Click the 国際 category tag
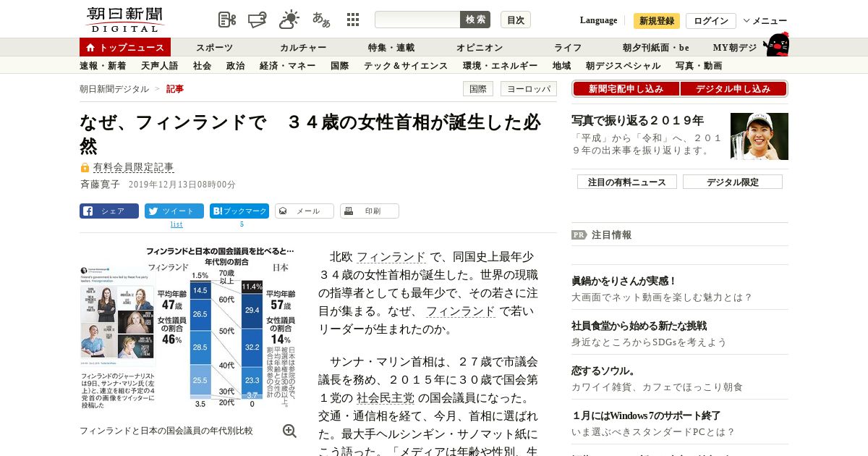The height and width of the screenshot is (456, 868). [x=478, y=89]
